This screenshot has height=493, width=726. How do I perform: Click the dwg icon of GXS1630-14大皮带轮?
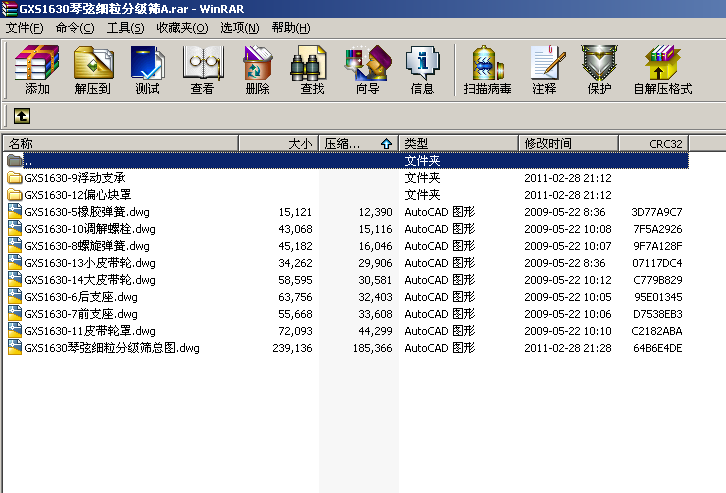click(x=14, y=280)
